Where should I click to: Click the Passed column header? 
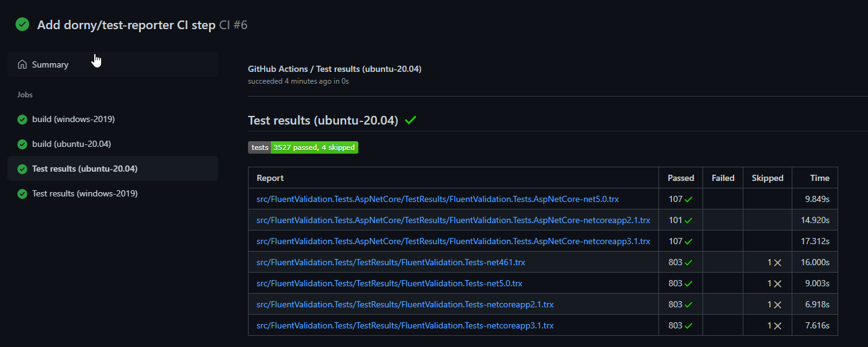point(681,178)
